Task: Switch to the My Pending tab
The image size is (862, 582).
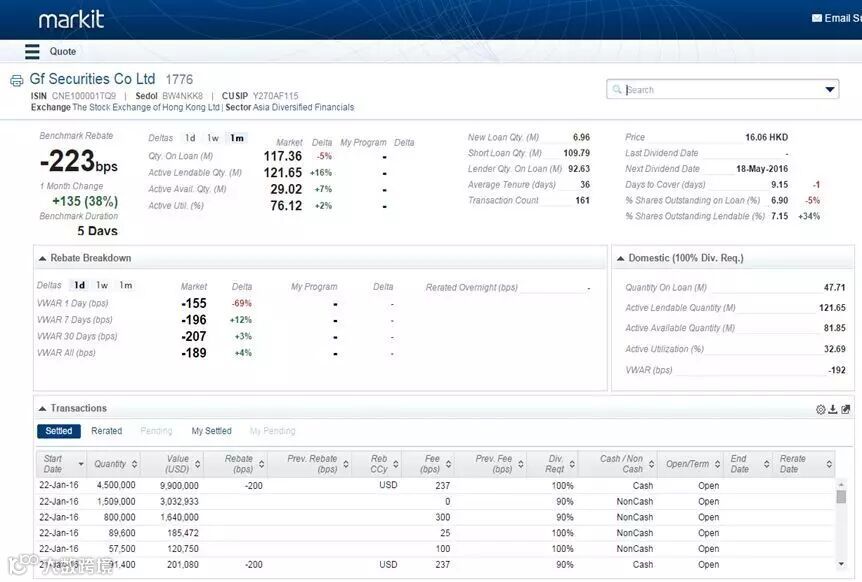Action: [273, 431]
